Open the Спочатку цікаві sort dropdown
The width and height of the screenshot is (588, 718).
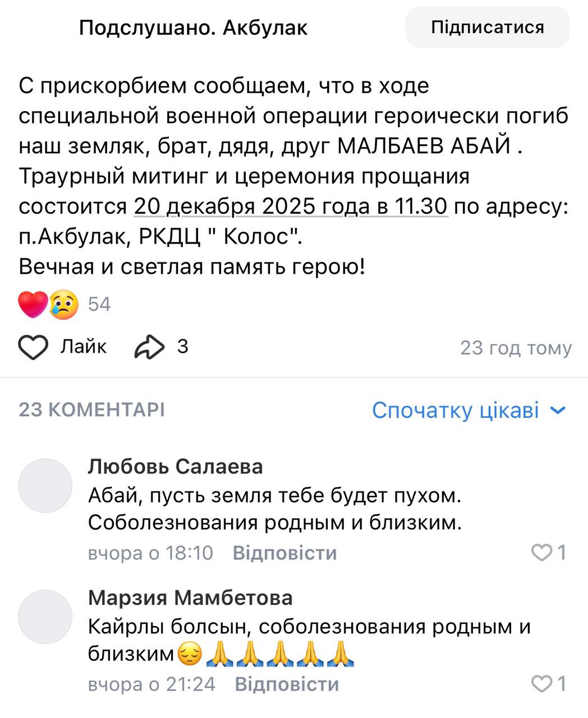point(455,410)
